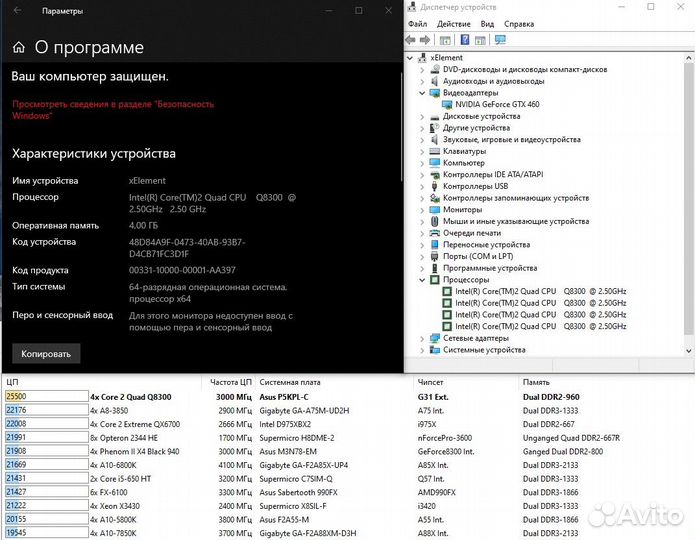Screen dimensions: 695x540
Task: Click the Мониторы device icon
Action: pyautogui.click(x=435, y=209)
